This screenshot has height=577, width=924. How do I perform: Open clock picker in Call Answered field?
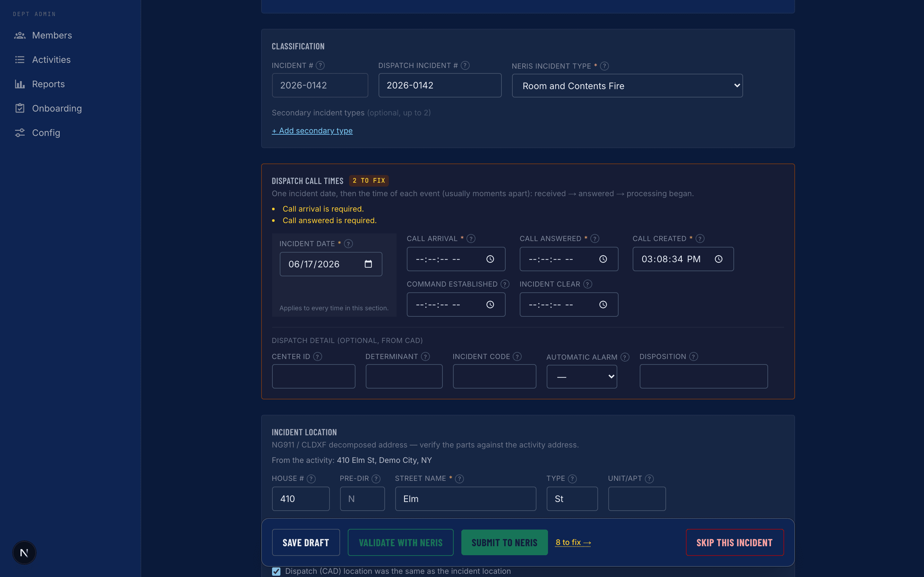tap(603, 259)
